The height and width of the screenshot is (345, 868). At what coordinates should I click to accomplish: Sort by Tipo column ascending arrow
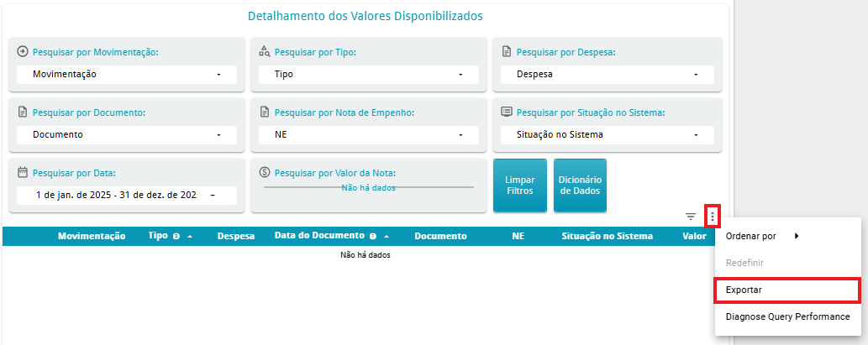coord(190,236)
